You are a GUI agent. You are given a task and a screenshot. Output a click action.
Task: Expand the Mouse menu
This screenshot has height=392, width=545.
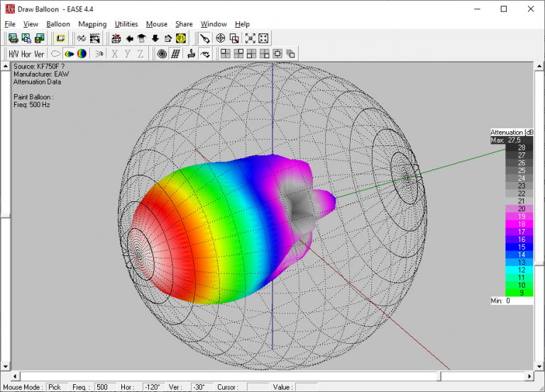click(156, 24)
